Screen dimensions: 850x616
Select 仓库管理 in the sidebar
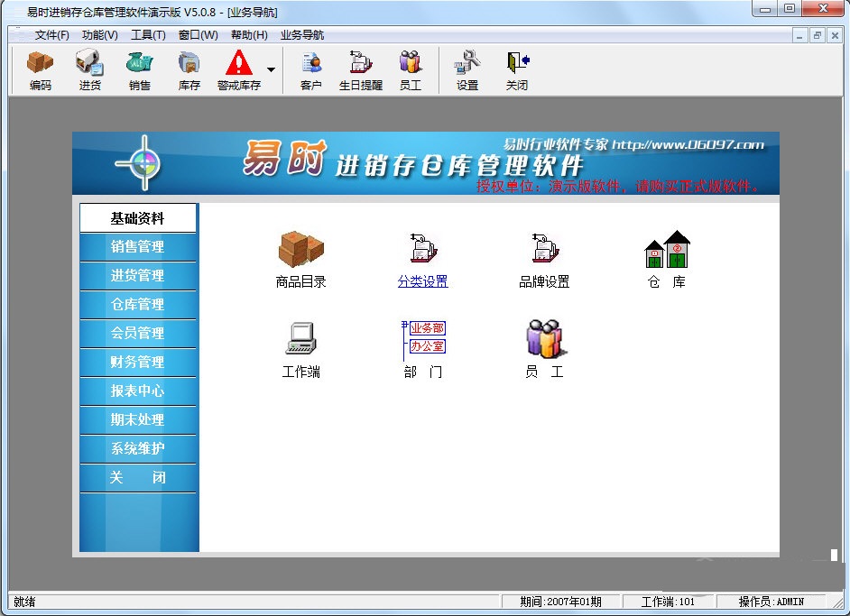[x=138, y=305]
